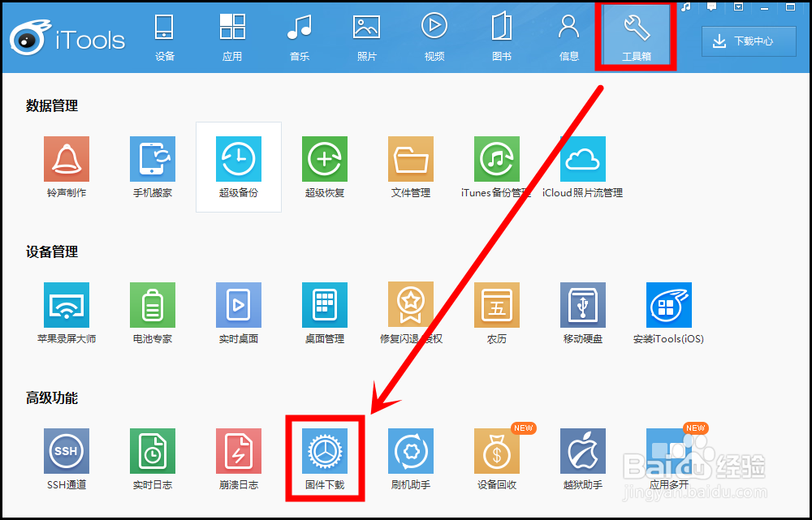Open the 文件管理 file manager
Screen dimensions: 812x520
coord(411,159)
